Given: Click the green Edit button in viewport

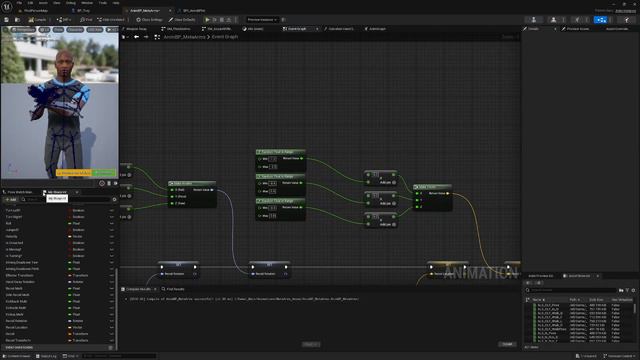Looking at the screenshot, I should [104, 173].
